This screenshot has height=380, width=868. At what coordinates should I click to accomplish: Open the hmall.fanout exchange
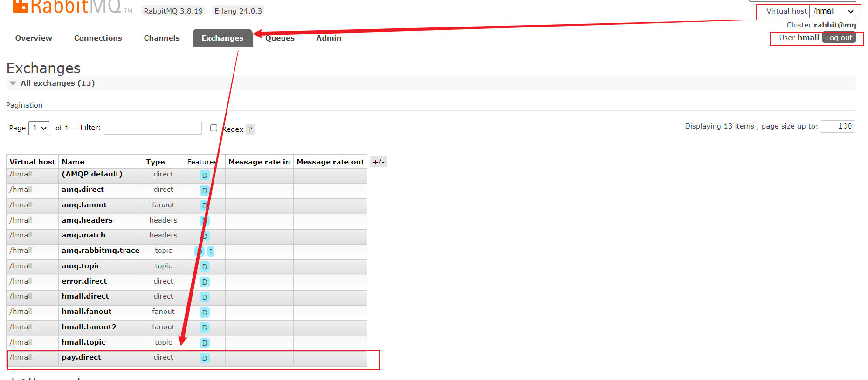(x=87, y=312)
